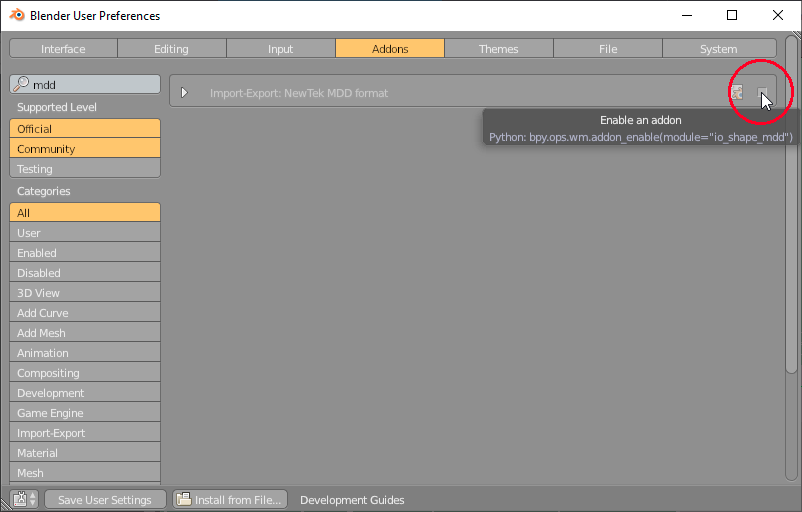Select the Addons tab
The image size is (802, 512).
pos(390,49)
